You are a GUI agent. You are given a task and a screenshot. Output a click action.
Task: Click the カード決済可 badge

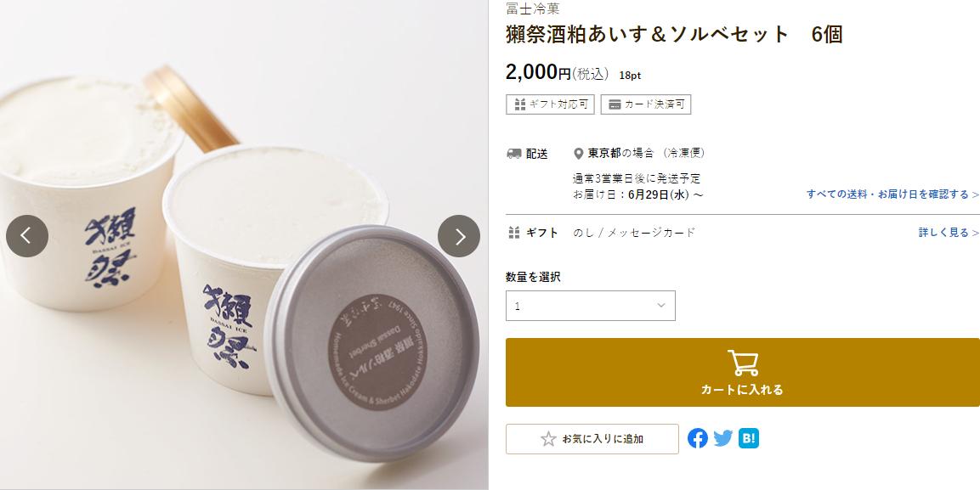coord(646,104)
